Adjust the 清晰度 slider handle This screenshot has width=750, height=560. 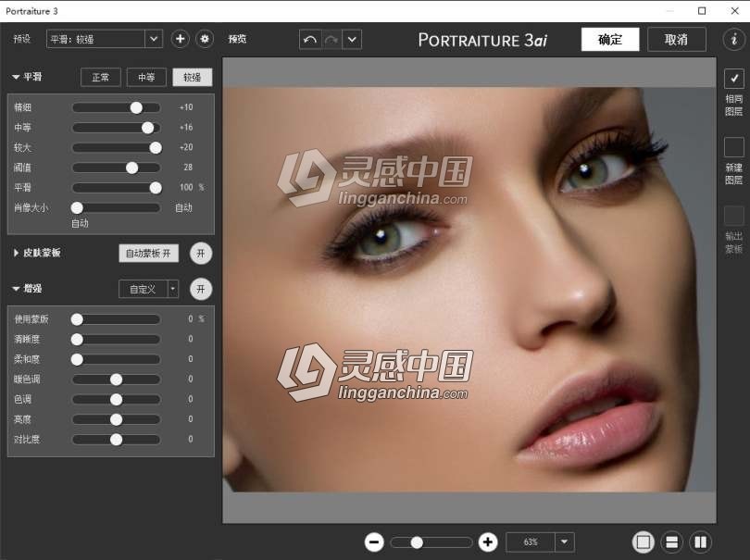tap(77, 340)
